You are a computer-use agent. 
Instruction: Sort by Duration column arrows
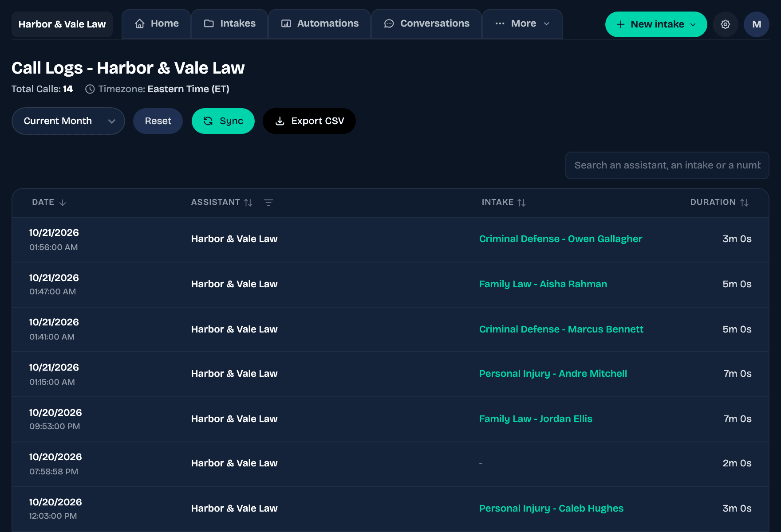pyautogui.click(x=744, y=203)
